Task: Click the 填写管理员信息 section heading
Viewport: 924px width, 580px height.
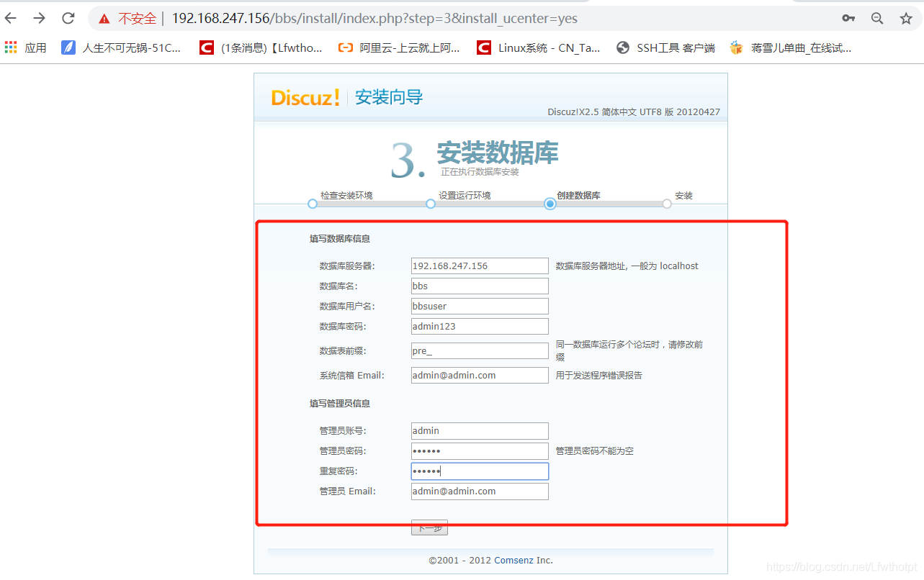Action: [340, 403]
